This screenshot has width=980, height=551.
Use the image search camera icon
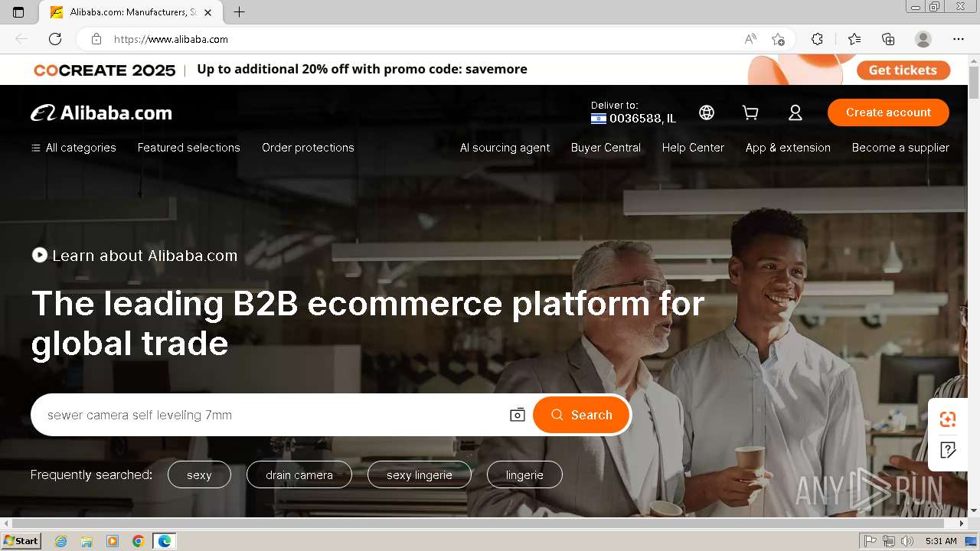pyautogui.click(x=518, y=415)
